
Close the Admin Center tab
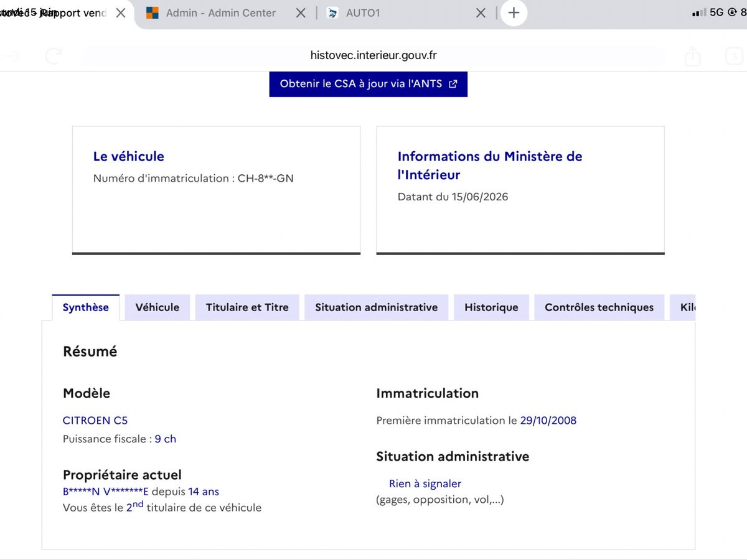[x=301, y=13]
